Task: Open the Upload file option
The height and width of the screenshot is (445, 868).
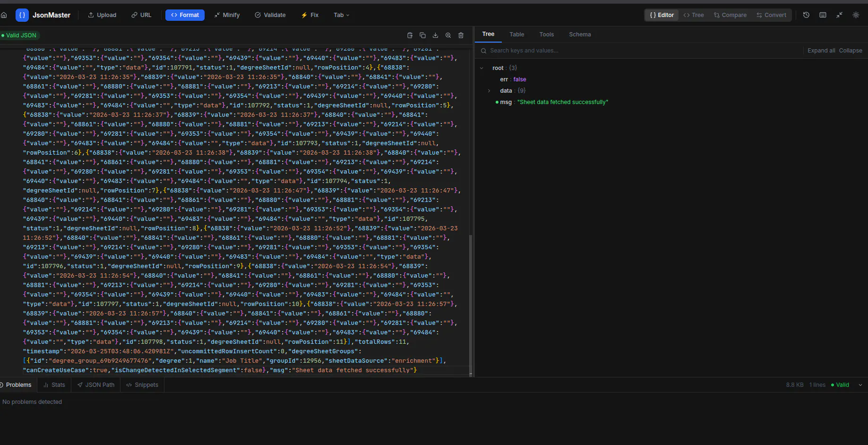Action: coord(102,15)
